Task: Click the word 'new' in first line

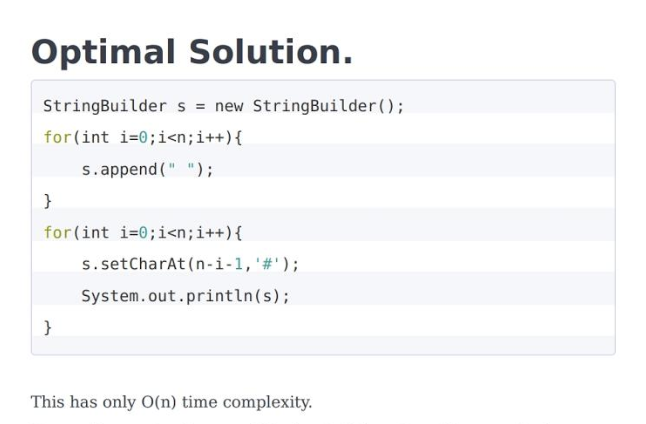Action: (x=229, y=106)
